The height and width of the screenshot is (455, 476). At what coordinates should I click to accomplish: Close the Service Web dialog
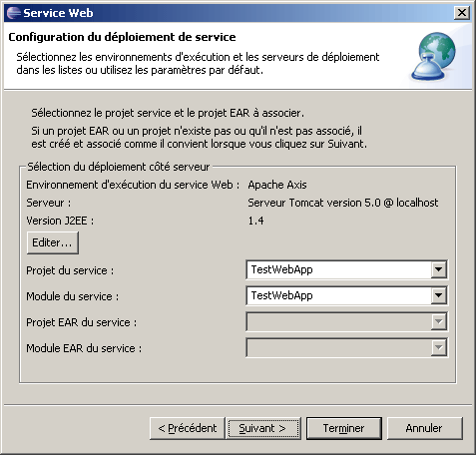pos(462,13)
